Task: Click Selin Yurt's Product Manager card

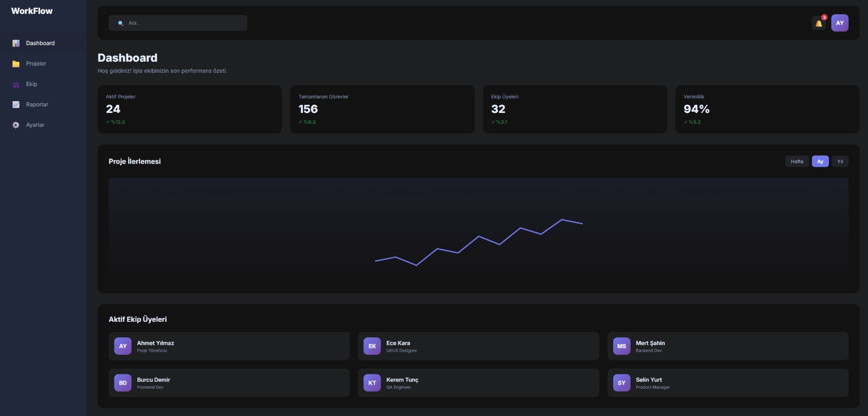Action: coord(727,383)
